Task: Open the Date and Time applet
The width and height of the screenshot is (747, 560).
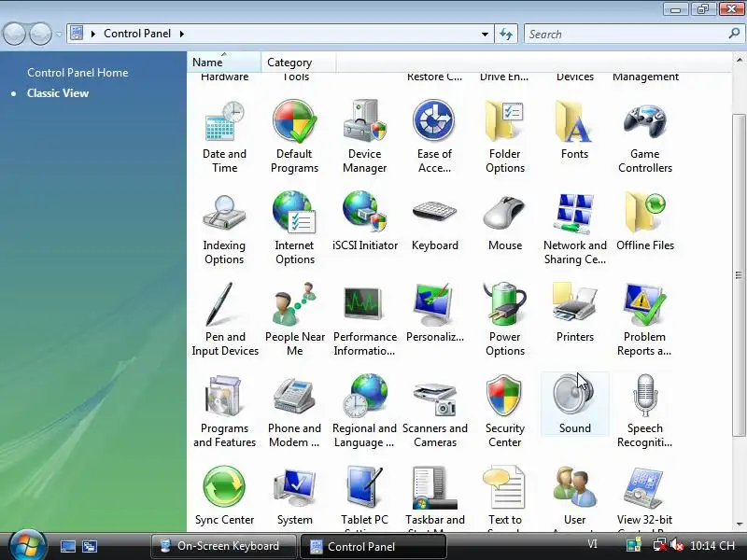Action: pos(224,137)
